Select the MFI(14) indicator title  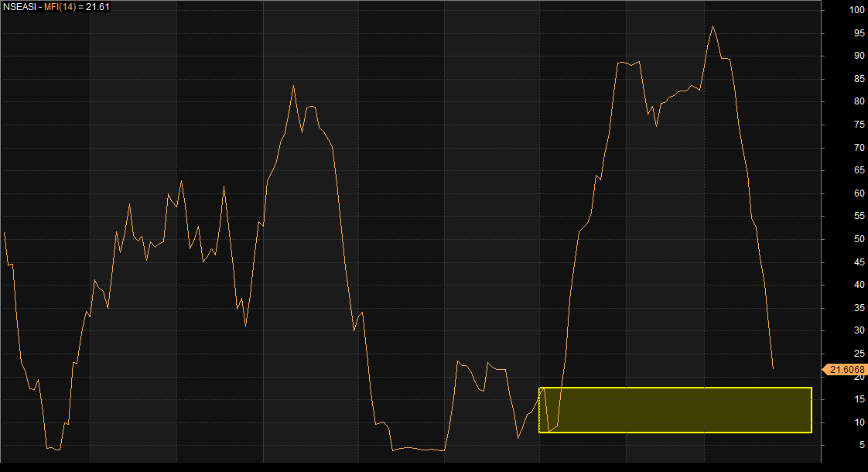(60, 7)
